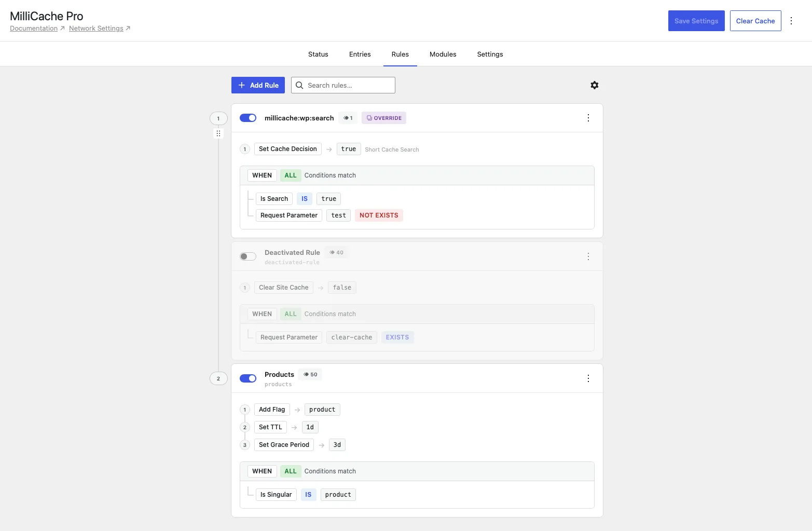Click the Set TTL action
This screenshot has height=531, width=812.
click(270, 427)
